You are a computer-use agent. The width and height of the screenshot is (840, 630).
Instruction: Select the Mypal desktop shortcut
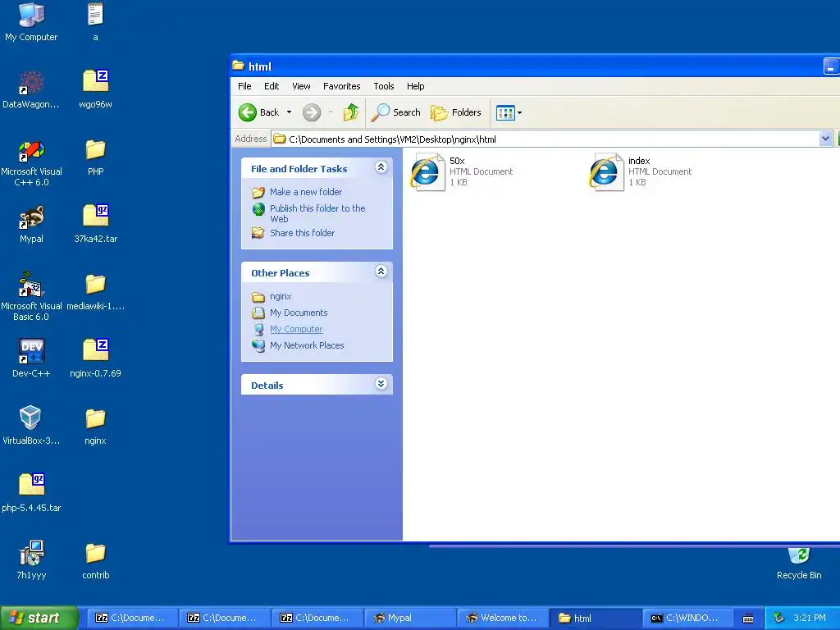click(31, 225)
